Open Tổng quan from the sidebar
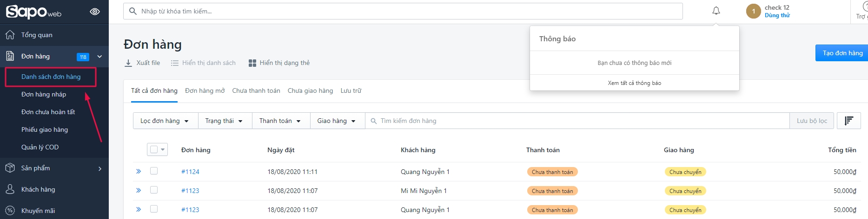This screenshot has height=219, width=868. coord(37,35)
